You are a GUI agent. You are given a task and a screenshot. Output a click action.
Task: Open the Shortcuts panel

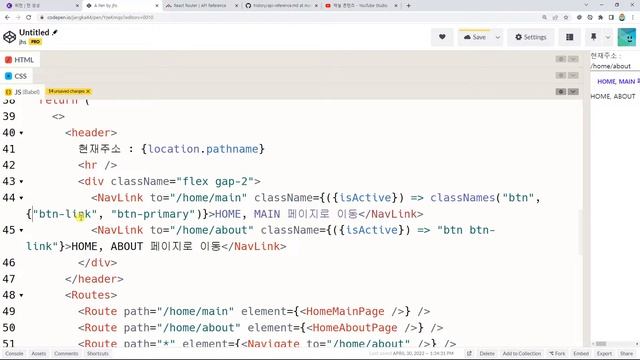pyautogui.click(x=98, y=353)
